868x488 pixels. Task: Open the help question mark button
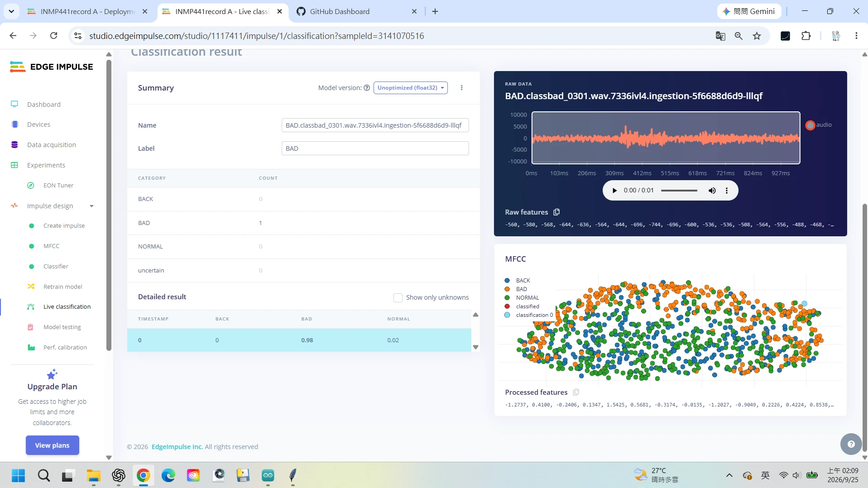coord(851,444)
